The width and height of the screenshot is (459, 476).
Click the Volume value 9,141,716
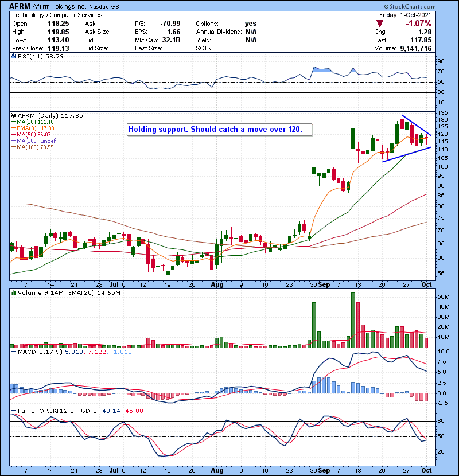pos(416,49)
